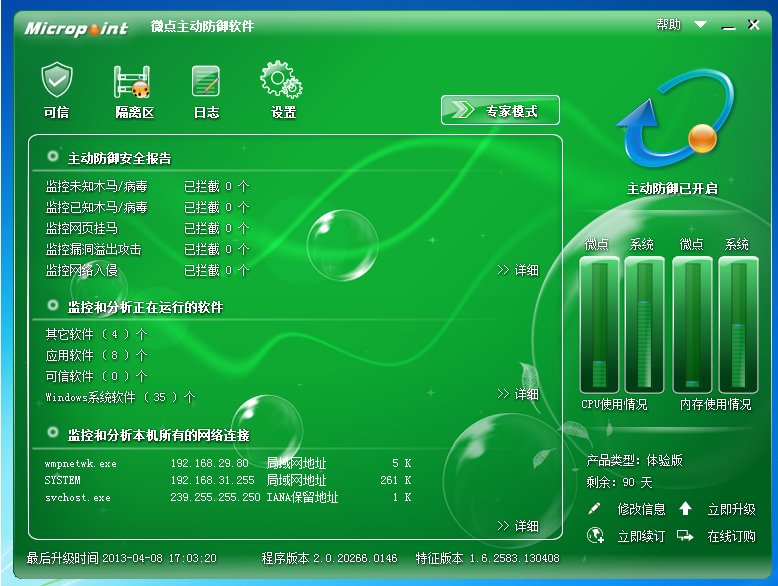Click the 系统 CPU usage bar

[645, 325]
